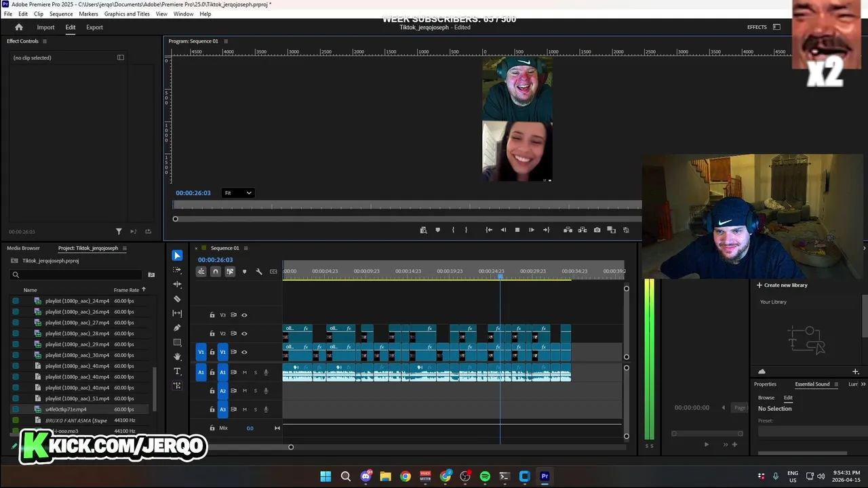The width and height of the screenshot is (868, 488).
Task: Click the project search input field
Action: (x=76, y=274)
